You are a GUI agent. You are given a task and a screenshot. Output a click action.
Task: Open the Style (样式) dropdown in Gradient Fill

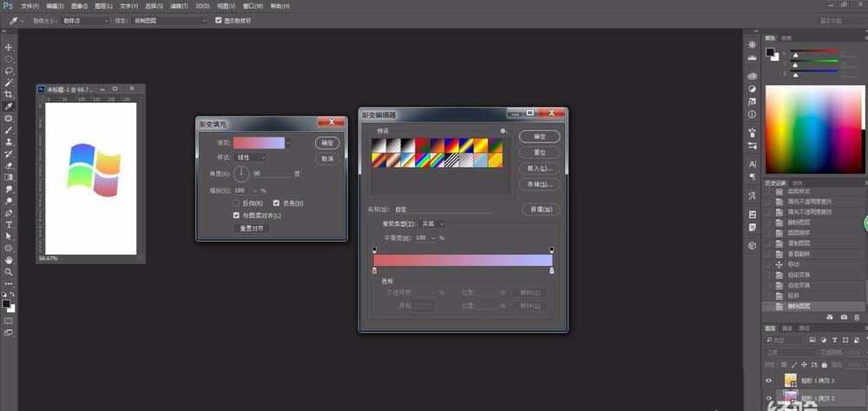(x=252, y=157)
